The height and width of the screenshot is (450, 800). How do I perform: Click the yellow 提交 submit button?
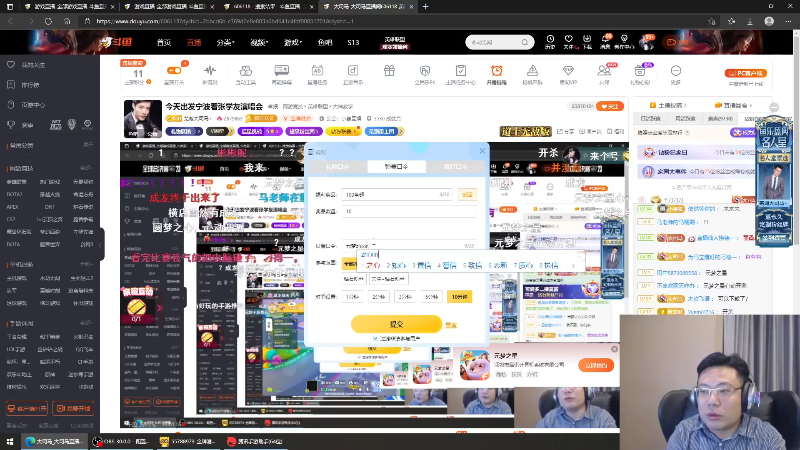[x=396, y=324]
